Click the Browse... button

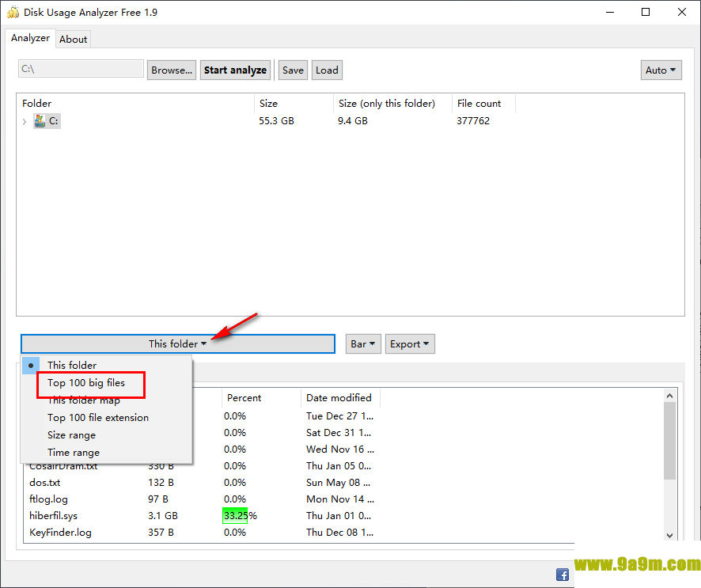click(x=172, y=70)
